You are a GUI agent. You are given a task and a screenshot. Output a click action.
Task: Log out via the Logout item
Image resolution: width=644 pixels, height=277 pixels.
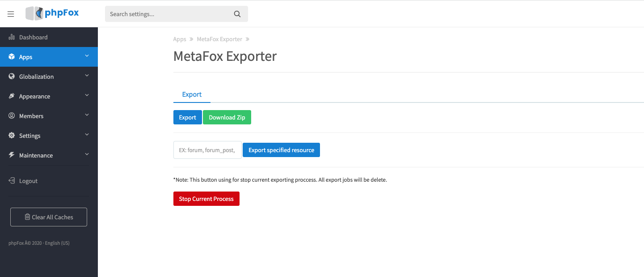coord(49,181)
